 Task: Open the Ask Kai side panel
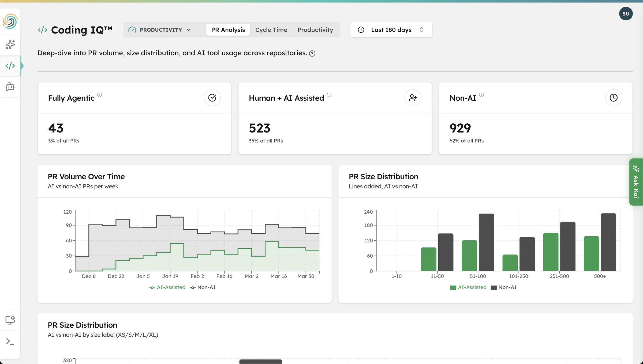point(636,182)
